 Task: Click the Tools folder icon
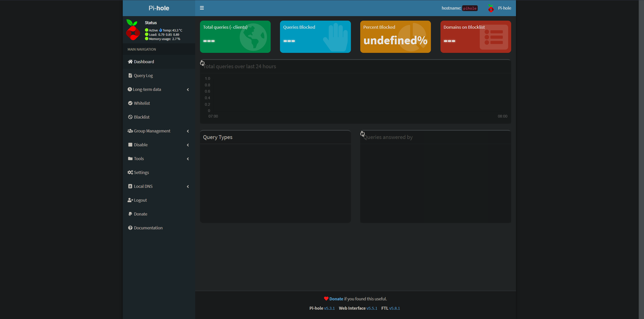(130, 159)
